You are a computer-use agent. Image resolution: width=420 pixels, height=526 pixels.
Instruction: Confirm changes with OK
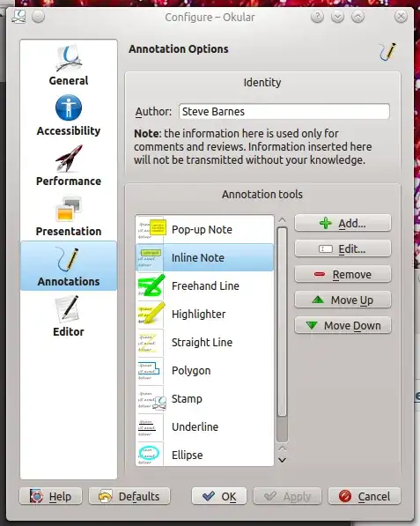(x=219, y=496)
